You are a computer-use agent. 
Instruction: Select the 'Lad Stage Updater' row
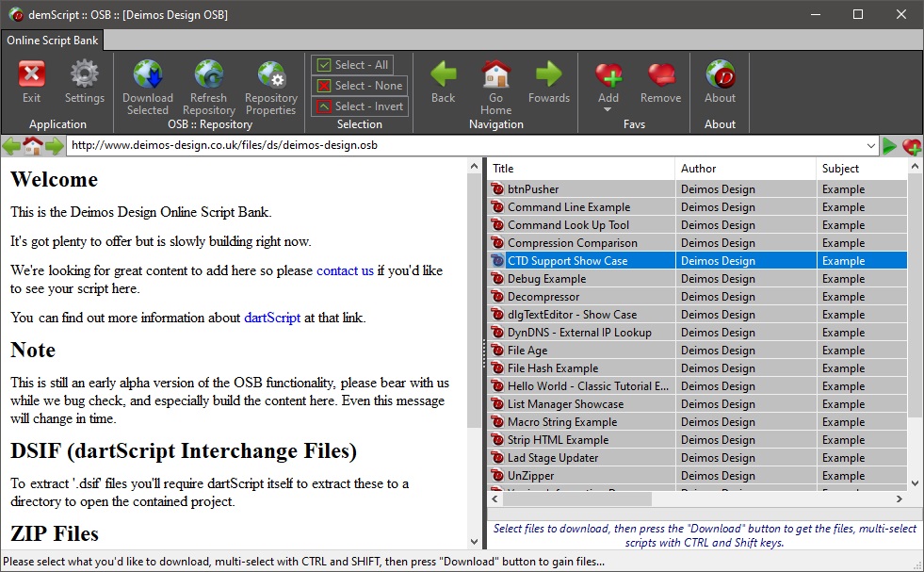697,458
